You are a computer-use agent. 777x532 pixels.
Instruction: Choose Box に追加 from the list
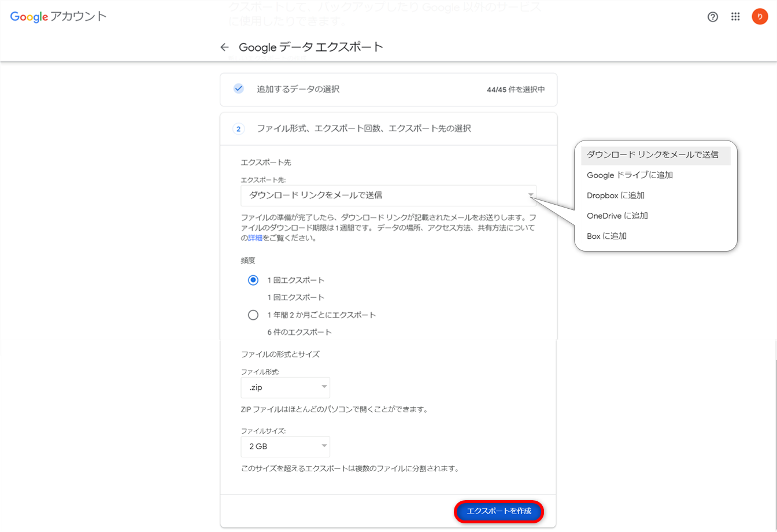click(607, 236)
